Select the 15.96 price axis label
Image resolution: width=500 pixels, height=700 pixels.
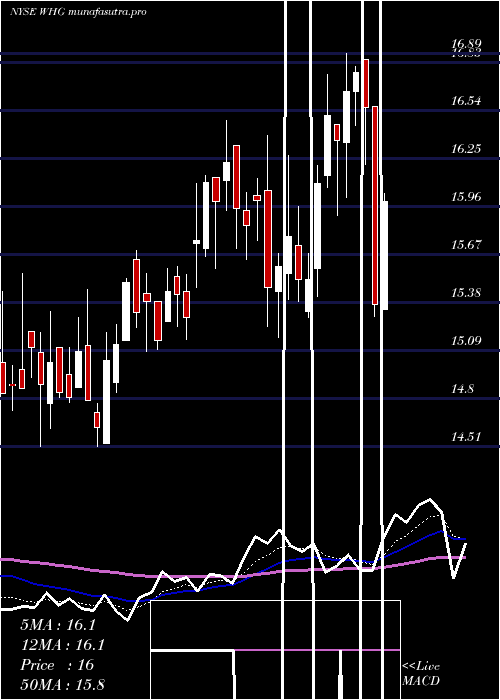[466, 196]
